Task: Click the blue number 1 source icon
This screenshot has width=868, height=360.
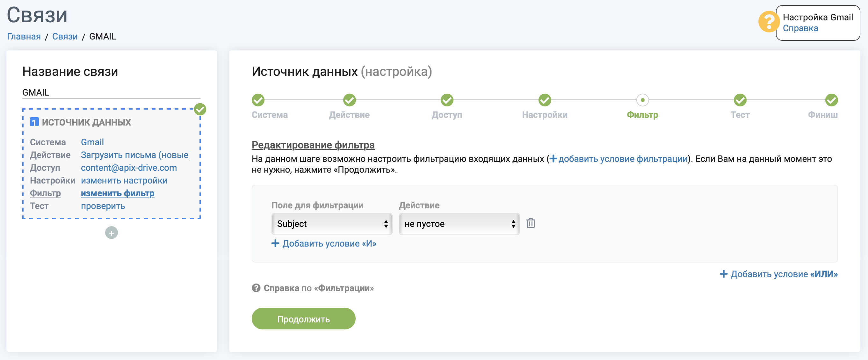Action: [x=34, y=122]
